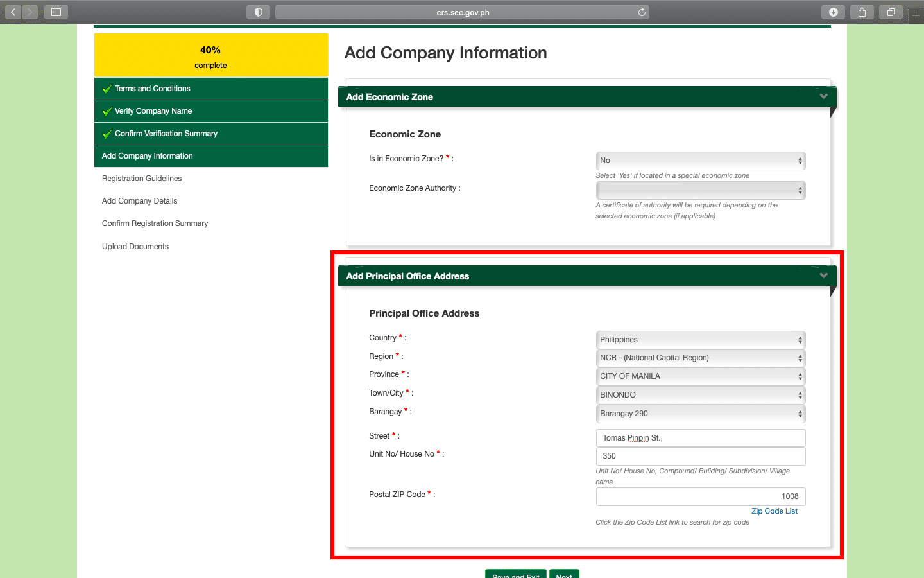Open the Safari downloads icon
This screenshot has width=924, height=578.
click(x=833, y=12)
